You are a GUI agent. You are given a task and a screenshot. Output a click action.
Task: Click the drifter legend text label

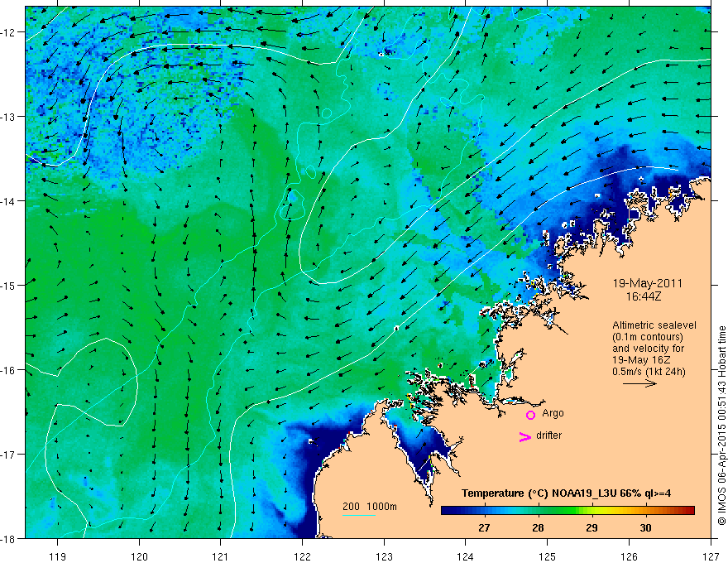click(x=550, y=435)
